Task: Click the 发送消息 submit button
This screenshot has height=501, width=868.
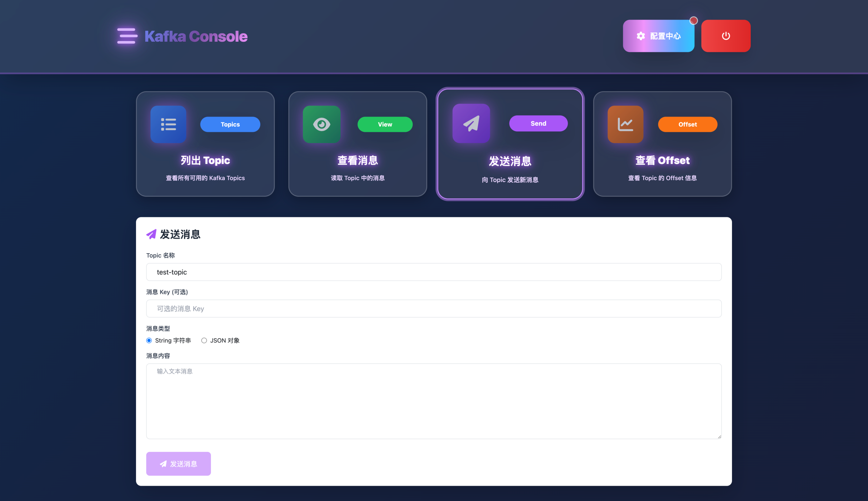Action: [178, 463]
